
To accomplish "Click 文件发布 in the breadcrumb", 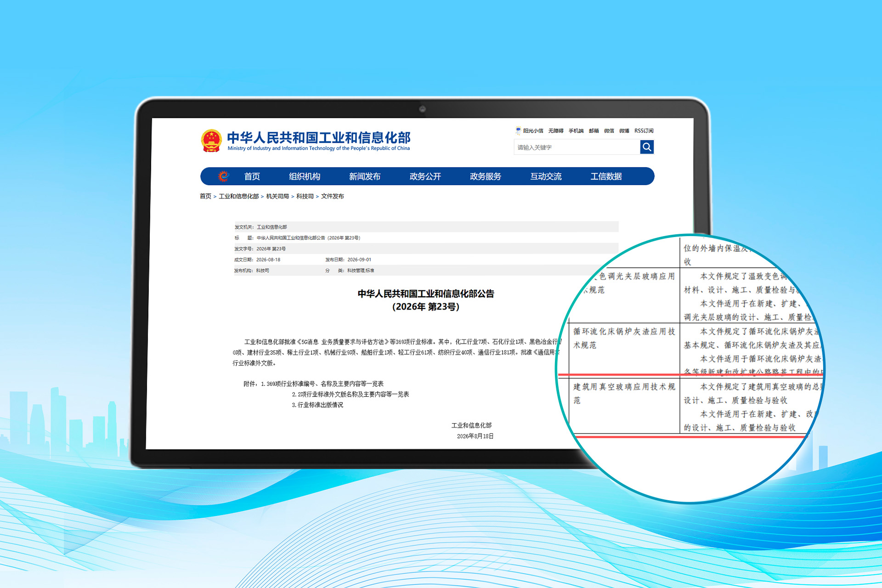I will (x=333, y=196).
